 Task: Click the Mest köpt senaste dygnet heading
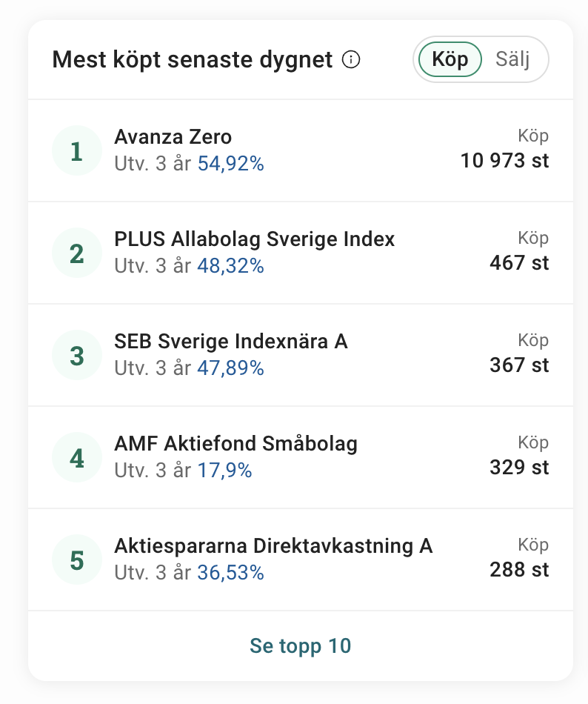click(193, 60)
